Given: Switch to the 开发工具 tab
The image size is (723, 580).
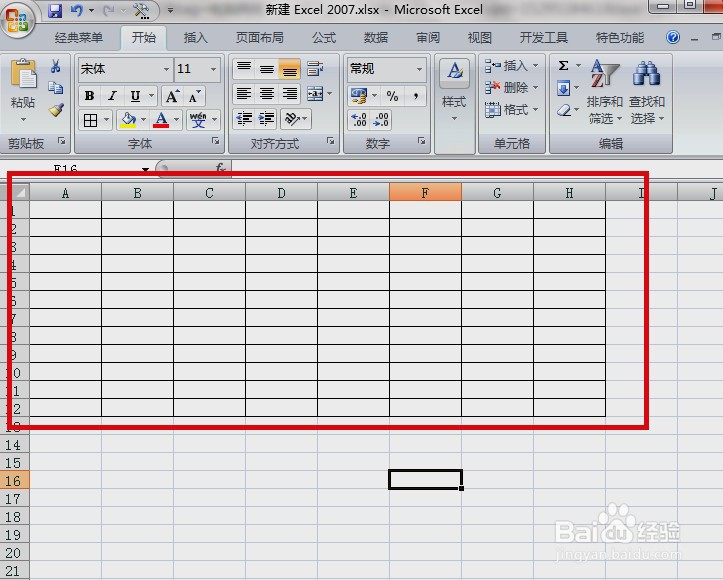Looking at the screenshot, I should (544, 37).
